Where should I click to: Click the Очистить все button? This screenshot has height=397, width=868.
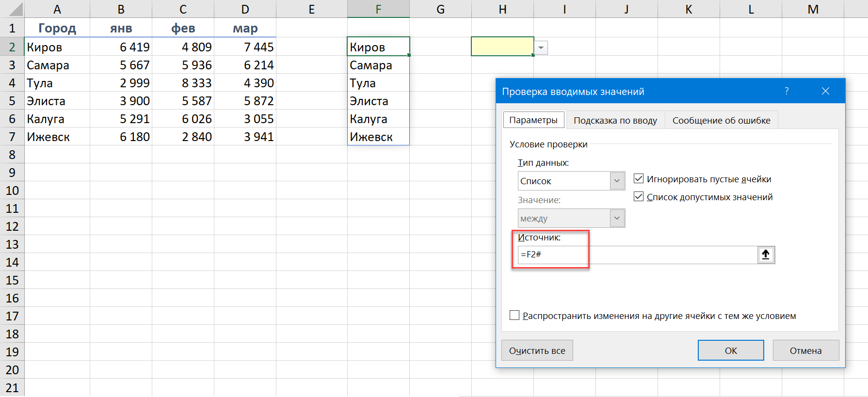tap(537, 350)
